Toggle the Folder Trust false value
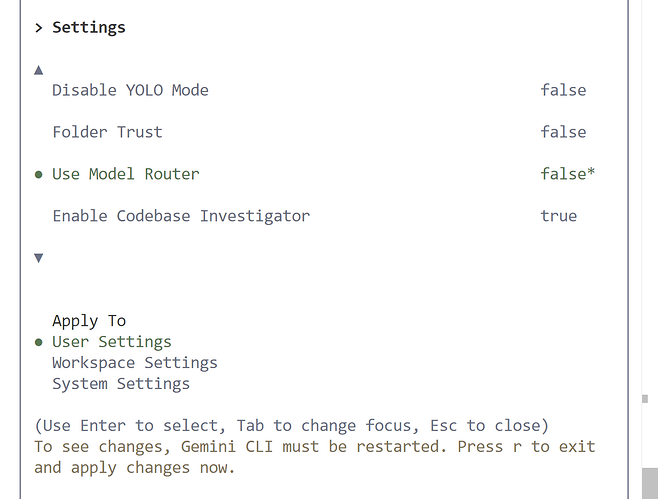Screen dimensions: 658x499 coord(563,132)
